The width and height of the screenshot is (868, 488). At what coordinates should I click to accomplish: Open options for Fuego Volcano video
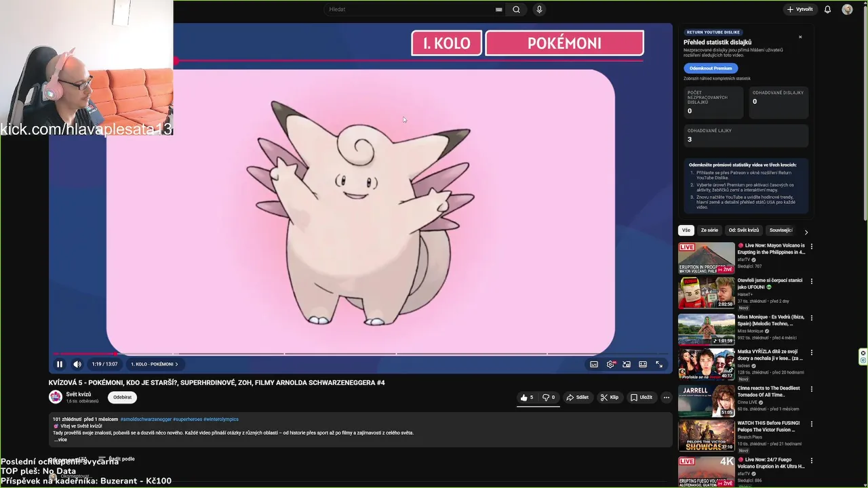(812, 461)
